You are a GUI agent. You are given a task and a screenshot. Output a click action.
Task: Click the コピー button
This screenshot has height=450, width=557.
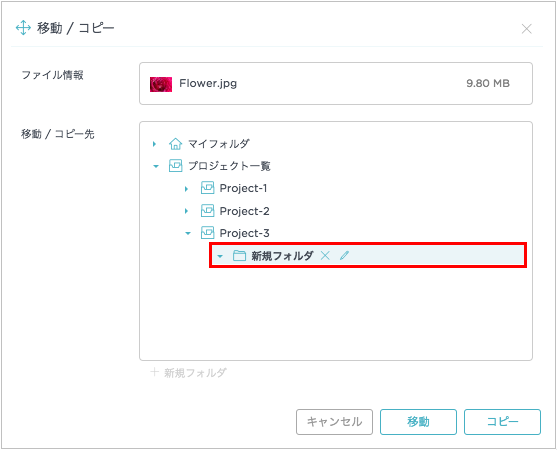pos(502,422)
